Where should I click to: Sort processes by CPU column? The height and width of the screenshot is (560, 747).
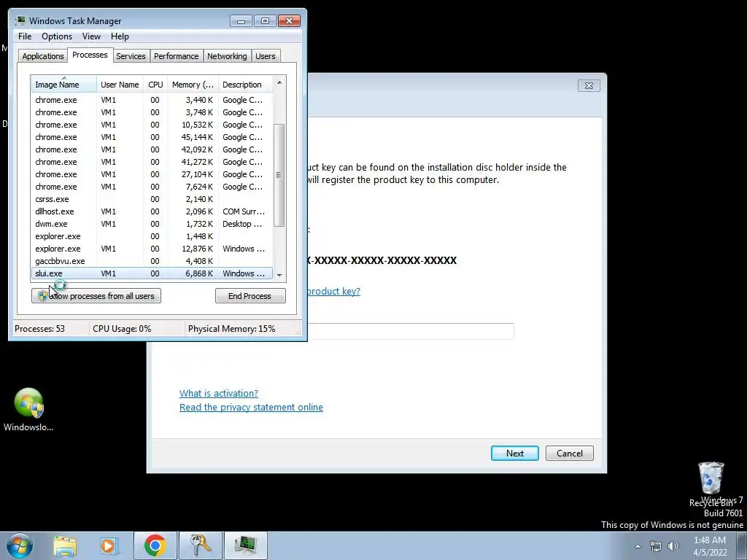coord(155,85)
